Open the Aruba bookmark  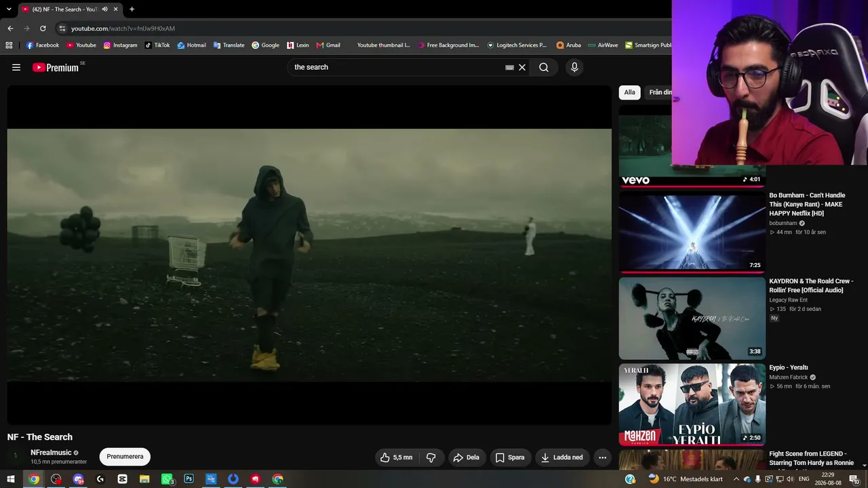tap(569, 45)
